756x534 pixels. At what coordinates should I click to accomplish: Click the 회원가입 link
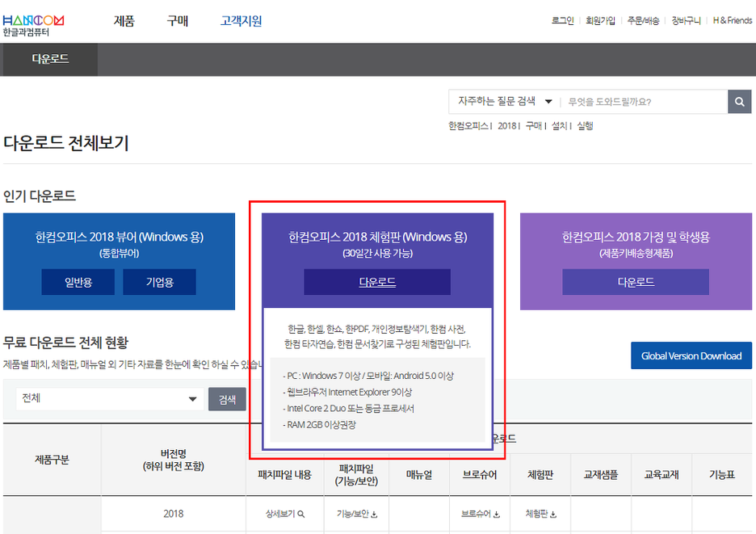[x=600, y=20]
